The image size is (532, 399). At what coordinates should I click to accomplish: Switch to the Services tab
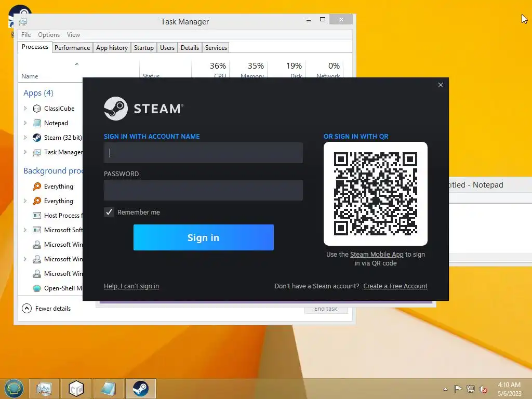[216, 48]
